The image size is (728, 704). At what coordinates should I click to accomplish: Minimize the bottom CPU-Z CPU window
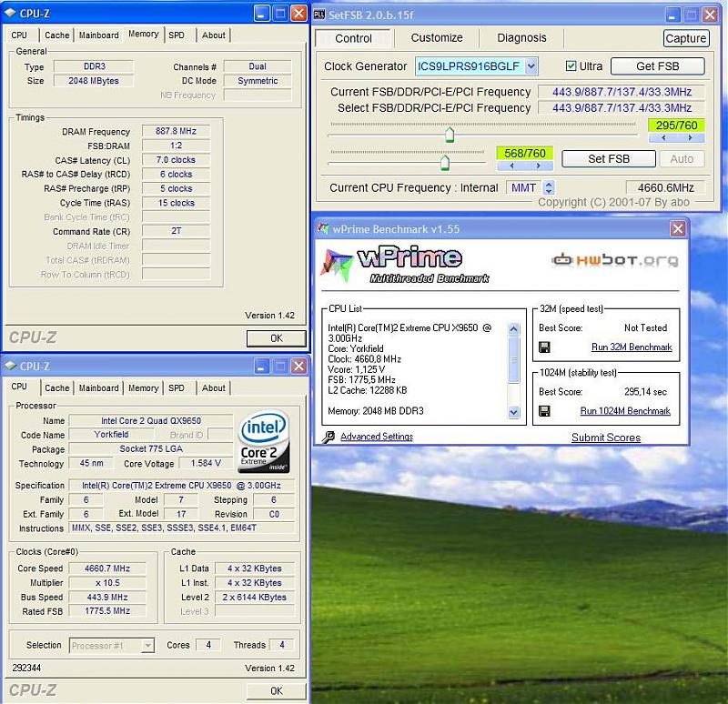click(262, 367)
